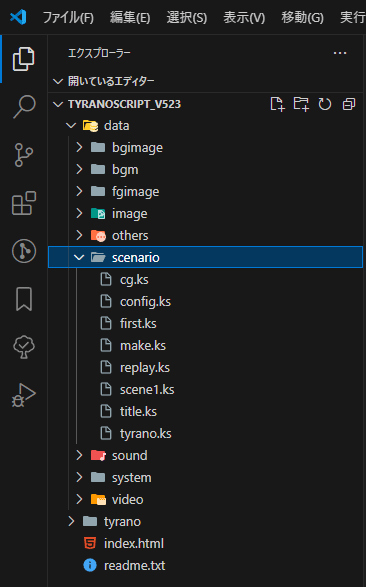Open the 表示(V) menu
The width and height of the screenshot is (366, 587).
(x=244, y=18)
